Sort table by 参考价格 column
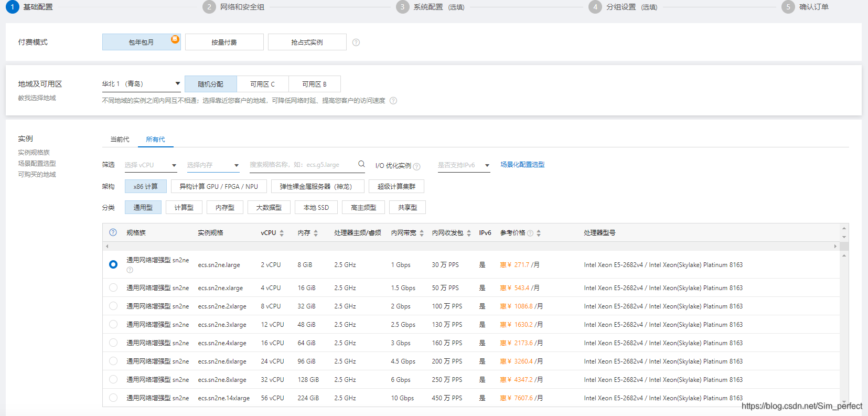 (539, 233)
